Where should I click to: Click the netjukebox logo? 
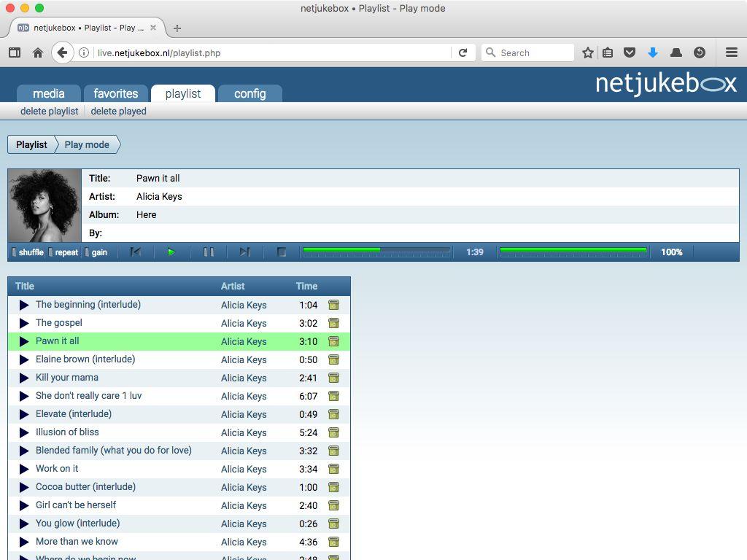pyautogui.click(x=666, y=84)
